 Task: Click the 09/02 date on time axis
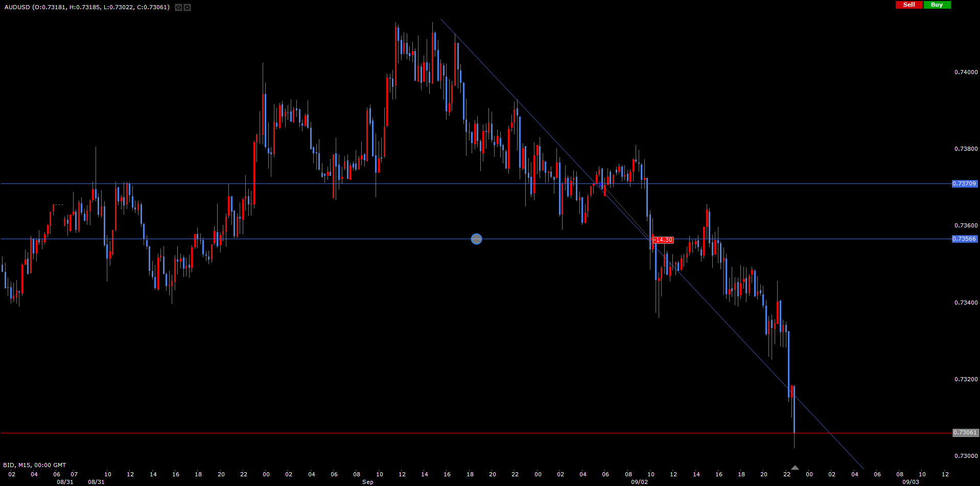639,482
